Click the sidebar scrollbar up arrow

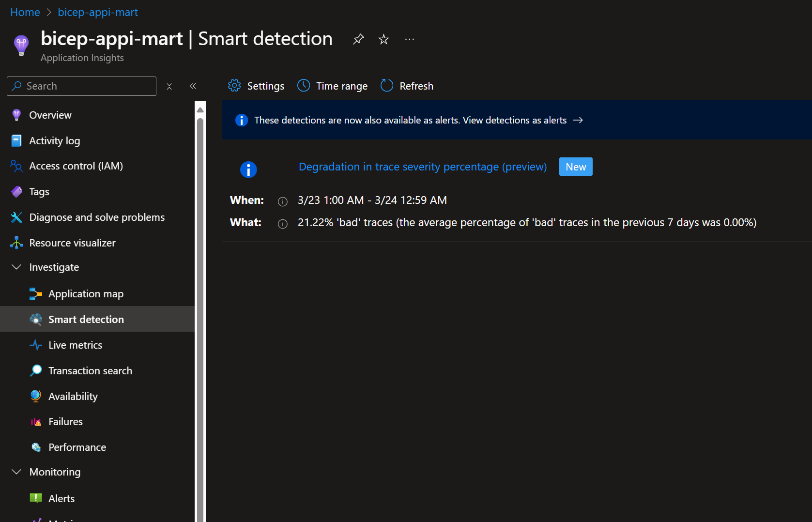pyautogui.click(x=200, y=110)
